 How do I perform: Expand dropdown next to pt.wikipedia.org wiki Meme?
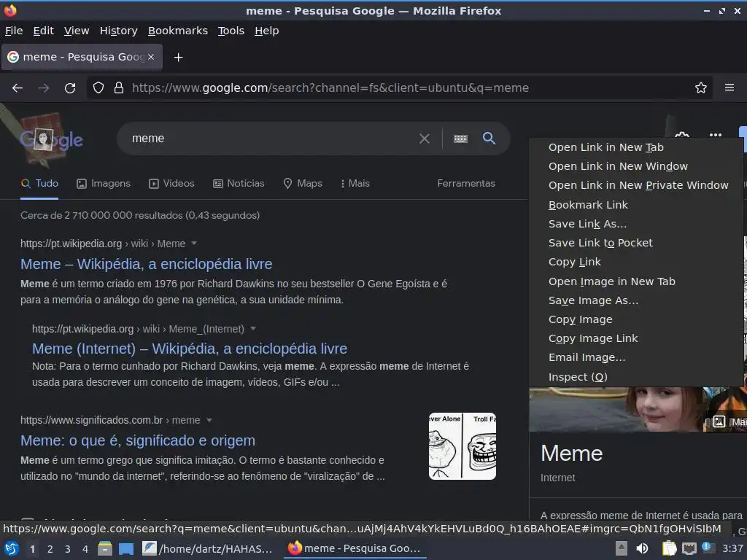[194, 244]
